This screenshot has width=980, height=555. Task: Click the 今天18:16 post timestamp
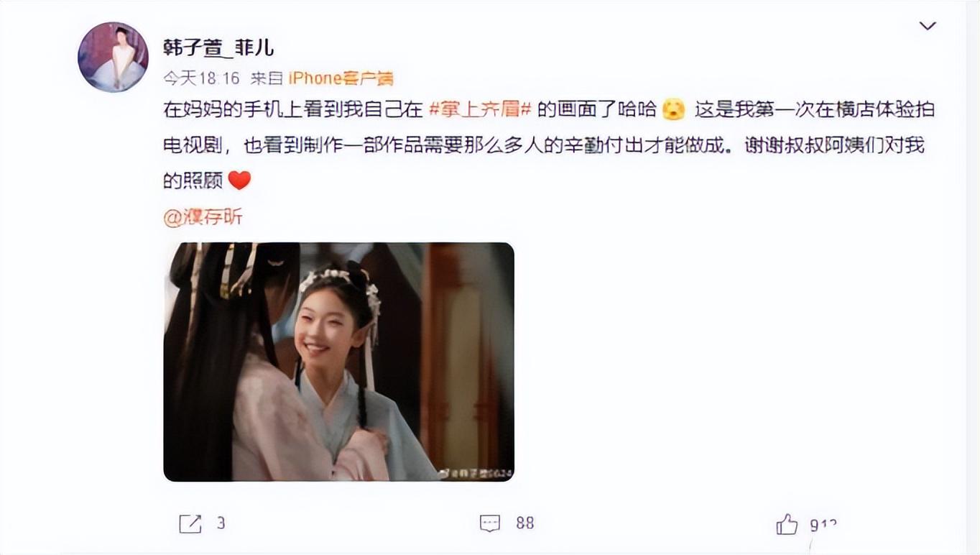202,78
